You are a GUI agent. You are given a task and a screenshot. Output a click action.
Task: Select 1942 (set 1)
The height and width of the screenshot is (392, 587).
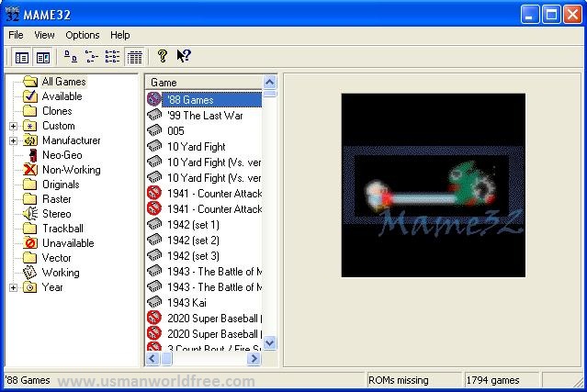[x=193, y=224]
